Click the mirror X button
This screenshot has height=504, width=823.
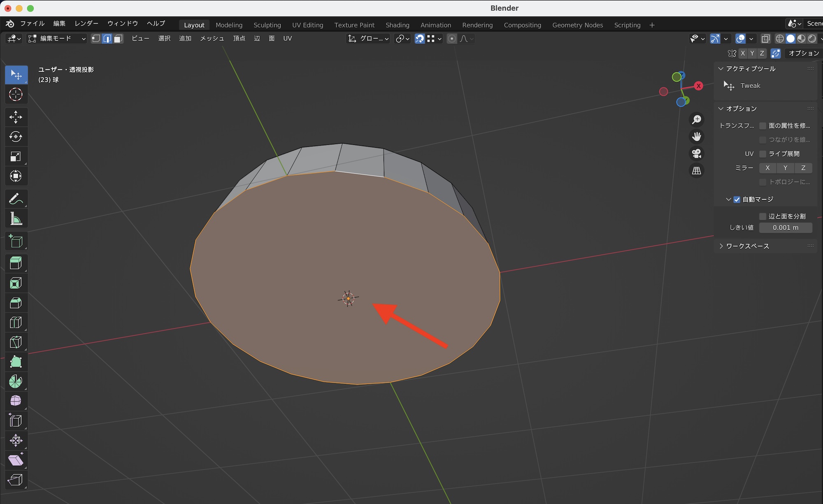[767, 168]
